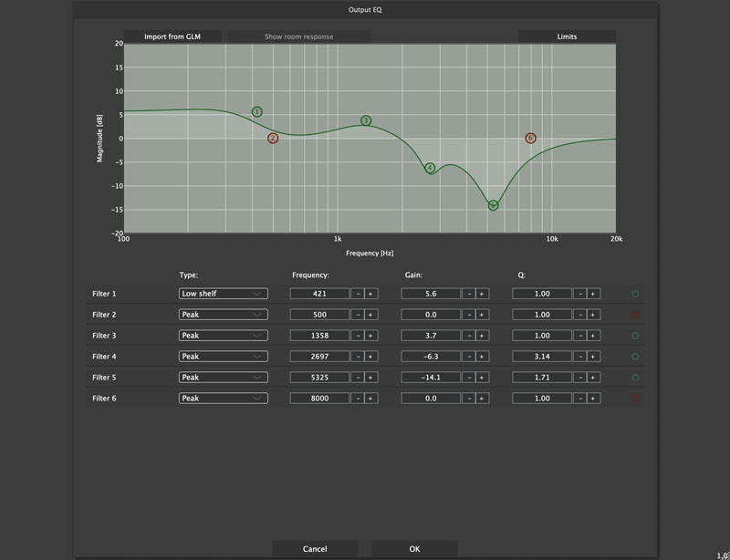Image resolution: width=730 pixels, height=560 pixels.
Task: Select red node 6 on the graph
Action: pos(530,139)
